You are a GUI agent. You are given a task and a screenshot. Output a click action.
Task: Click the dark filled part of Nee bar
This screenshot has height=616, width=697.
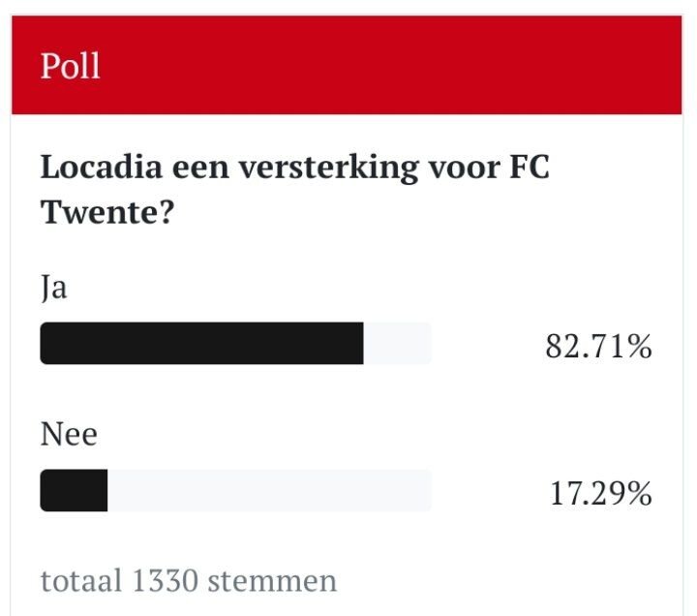74,491
